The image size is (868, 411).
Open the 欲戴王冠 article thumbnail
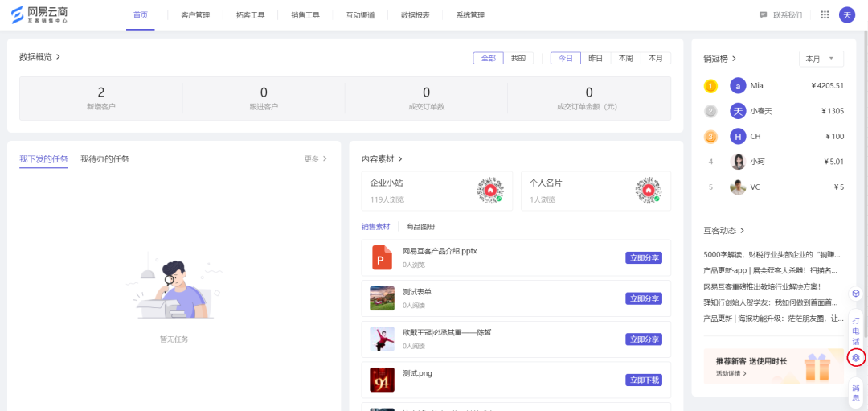[382, 339]
